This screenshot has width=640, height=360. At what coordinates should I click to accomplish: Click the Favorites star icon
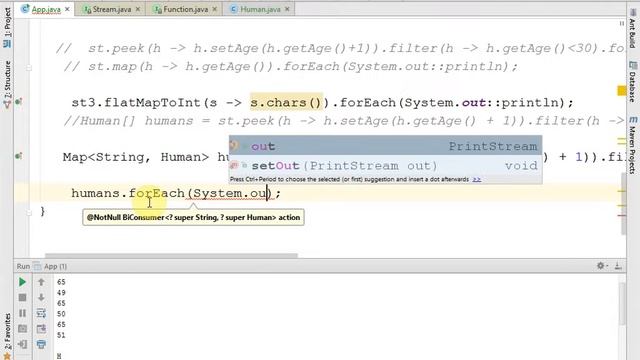[7, 356]
